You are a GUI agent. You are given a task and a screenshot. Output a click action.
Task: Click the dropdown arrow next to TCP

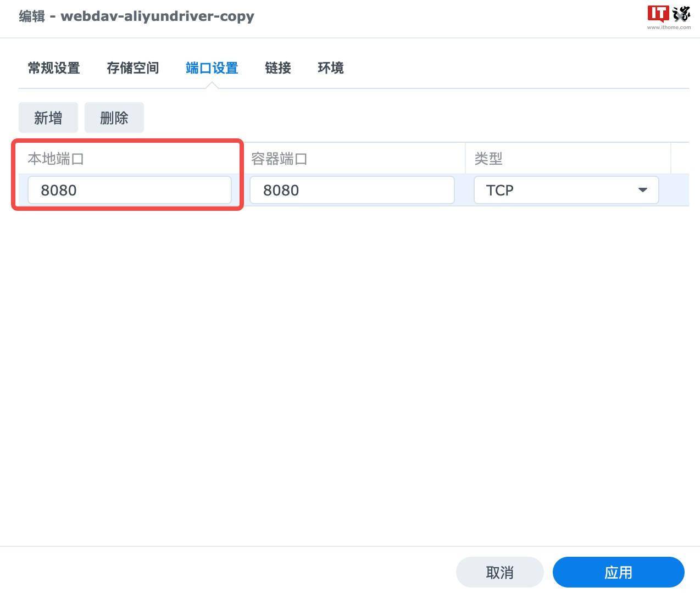coord(642,190)
